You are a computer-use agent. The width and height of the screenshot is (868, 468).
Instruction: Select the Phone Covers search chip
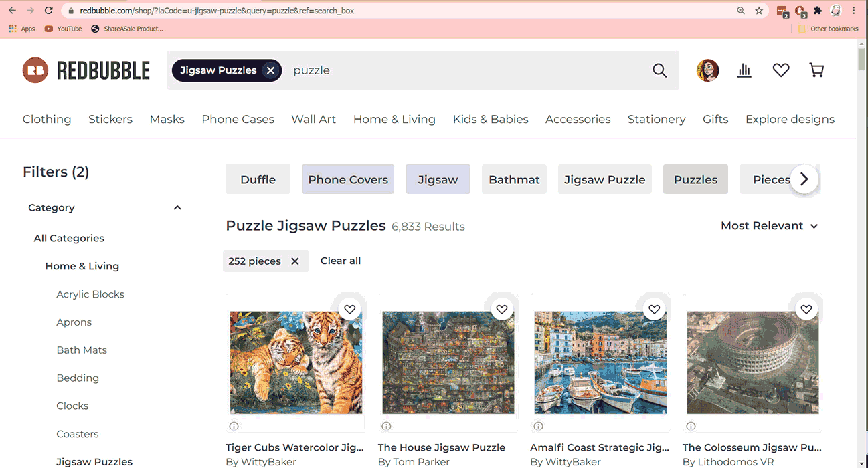point(348,179)
